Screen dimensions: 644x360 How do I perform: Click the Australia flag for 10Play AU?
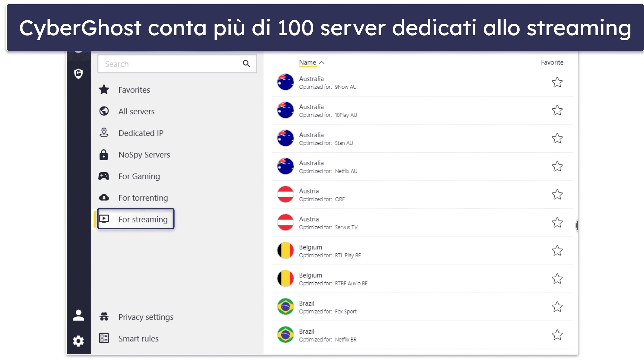(285, 110)
